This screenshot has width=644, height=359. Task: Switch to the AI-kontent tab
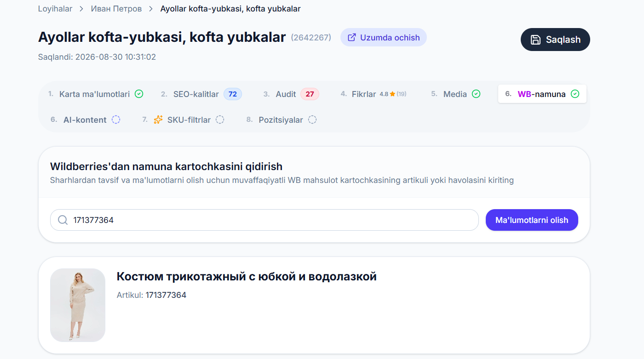click(x=86, y=120)
